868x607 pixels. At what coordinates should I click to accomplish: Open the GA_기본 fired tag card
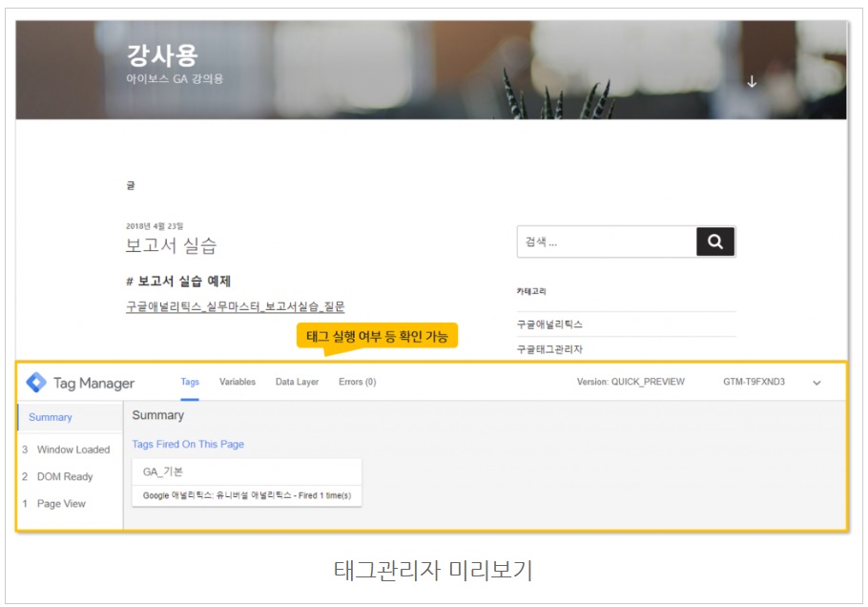click(247, 482)
